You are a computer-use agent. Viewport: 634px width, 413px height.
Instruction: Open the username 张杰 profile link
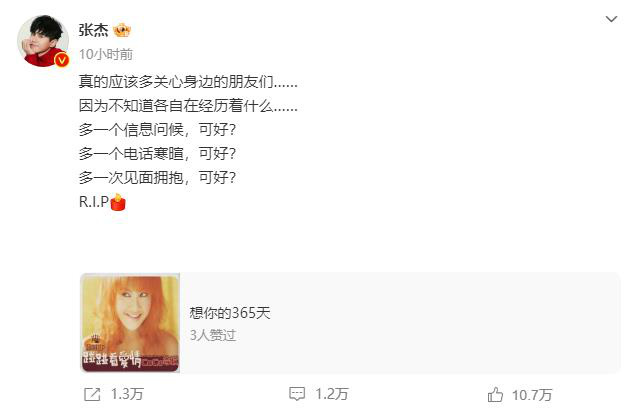pyautogui.click(x=93, y=30)
